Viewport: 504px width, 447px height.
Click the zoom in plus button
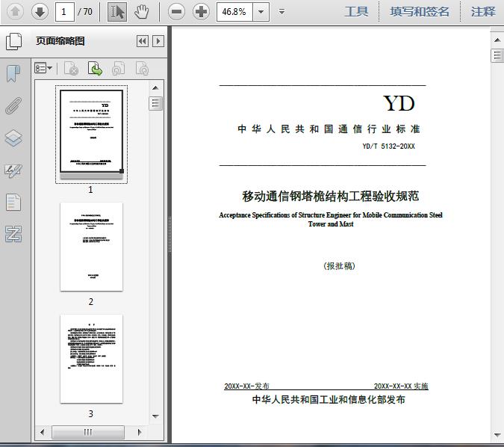(201, 11)
